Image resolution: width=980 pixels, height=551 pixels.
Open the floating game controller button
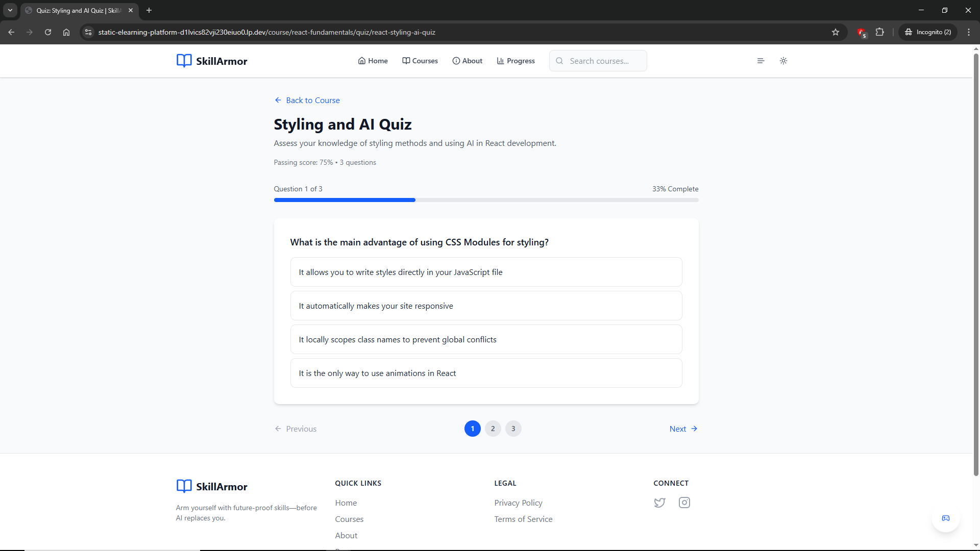pyautogui.click(x=945, y=518)
